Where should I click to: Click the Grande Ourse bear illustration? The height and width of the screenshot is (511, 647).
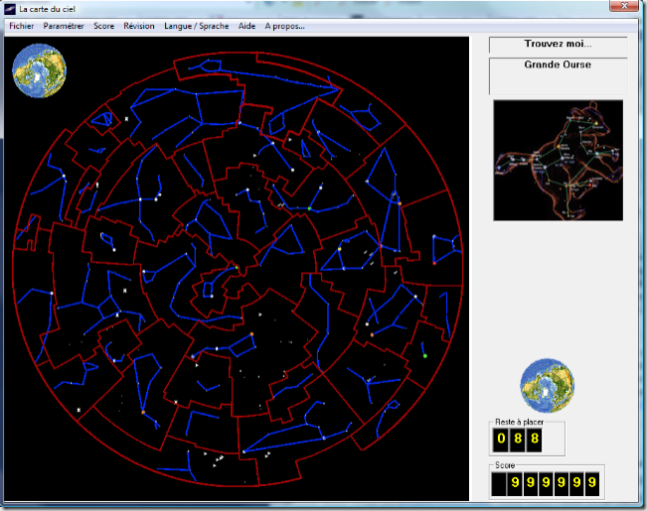pos(558,160)
